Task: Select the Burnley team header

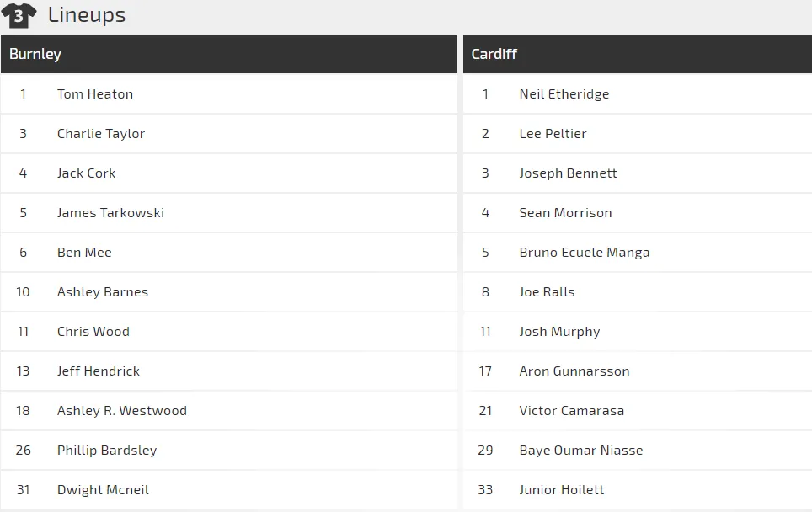Action: pyautogui.click(x=35, y=54)
